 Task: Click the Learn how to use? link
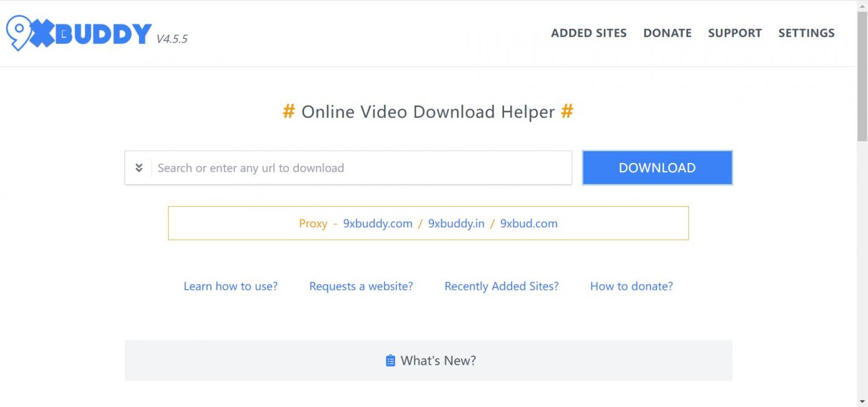tap(231, 286)
